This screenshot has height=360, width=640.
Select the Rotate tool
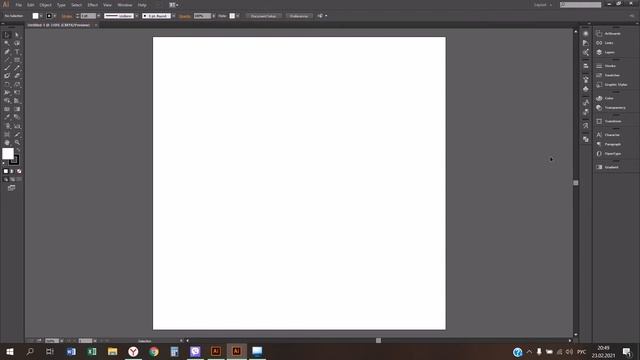tap(7, 84)
